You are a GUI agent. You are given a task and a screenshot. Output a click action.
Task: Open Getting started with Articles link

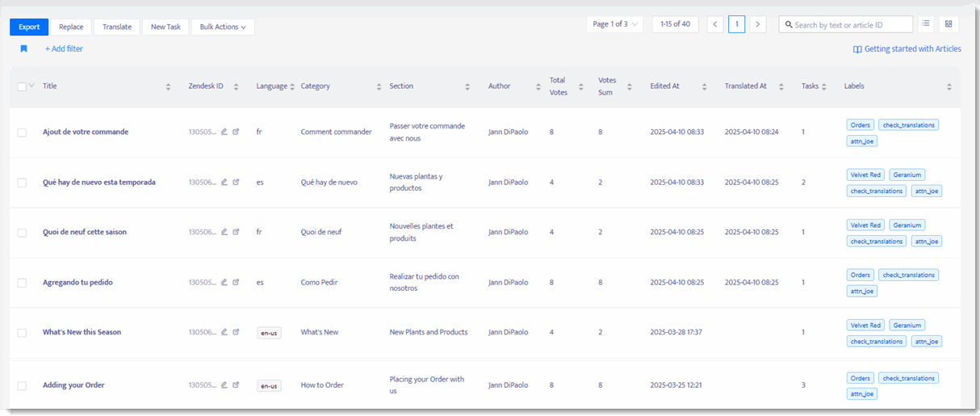point(907,49)
